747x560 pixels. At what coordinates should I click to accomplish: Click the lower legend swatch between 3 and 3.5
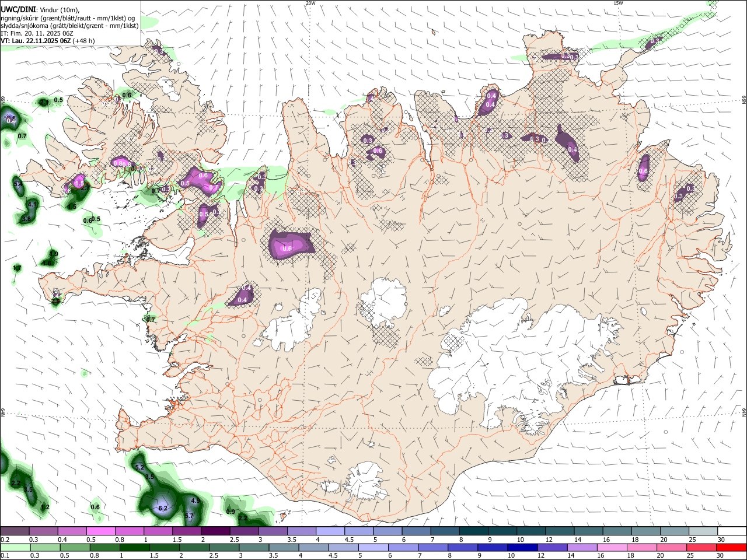253,547
